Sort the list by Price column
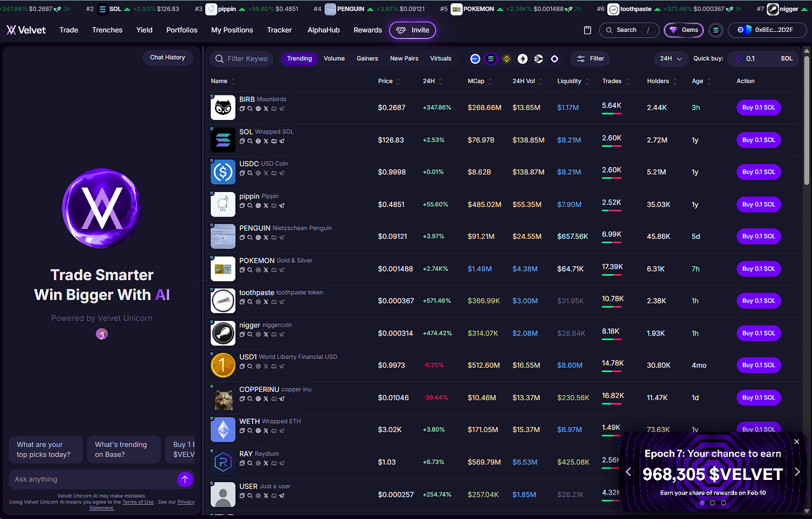 pos(389,81)
